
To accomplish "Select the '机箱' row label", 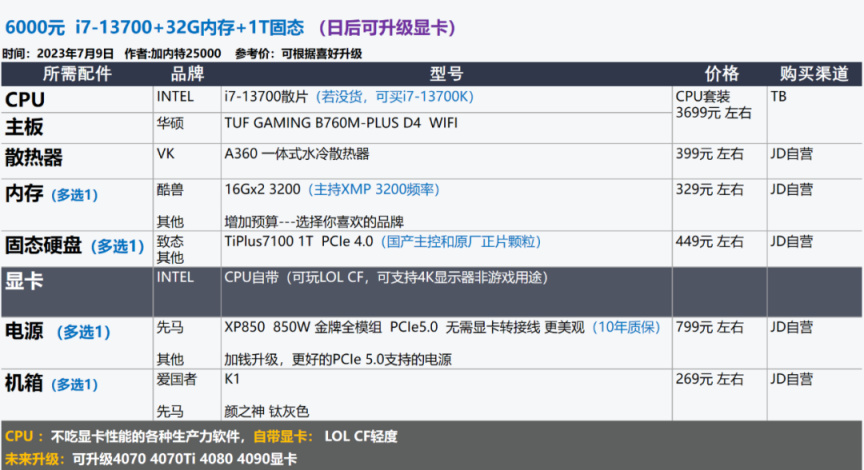I will 24,382.
